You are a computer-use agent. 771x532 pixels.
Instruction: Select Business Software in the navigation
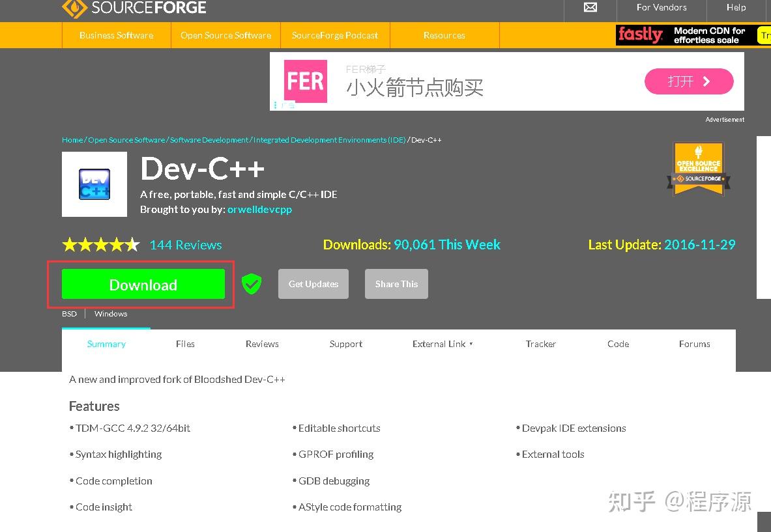(116, 35)
